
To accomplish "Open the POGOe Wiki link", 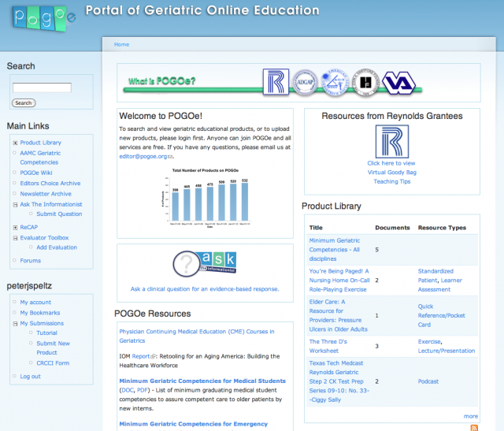I will [36, 173].
